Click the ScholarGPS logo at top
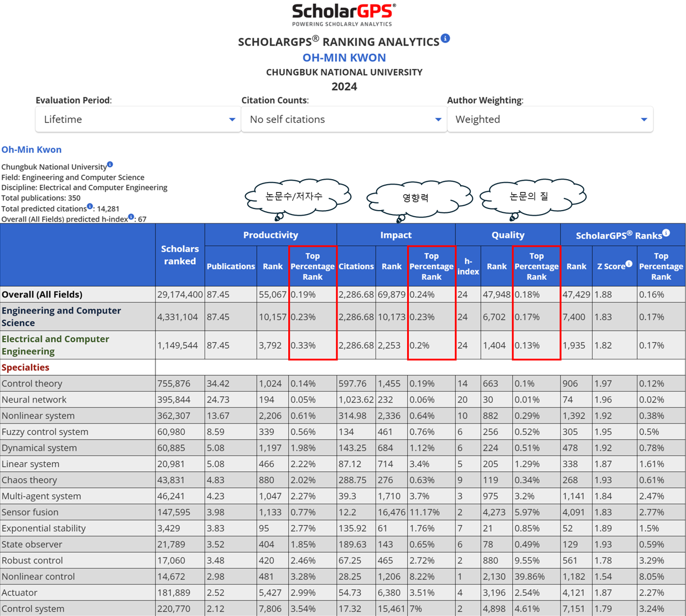Viewport: 686px width, 616px height. point(343,15)
